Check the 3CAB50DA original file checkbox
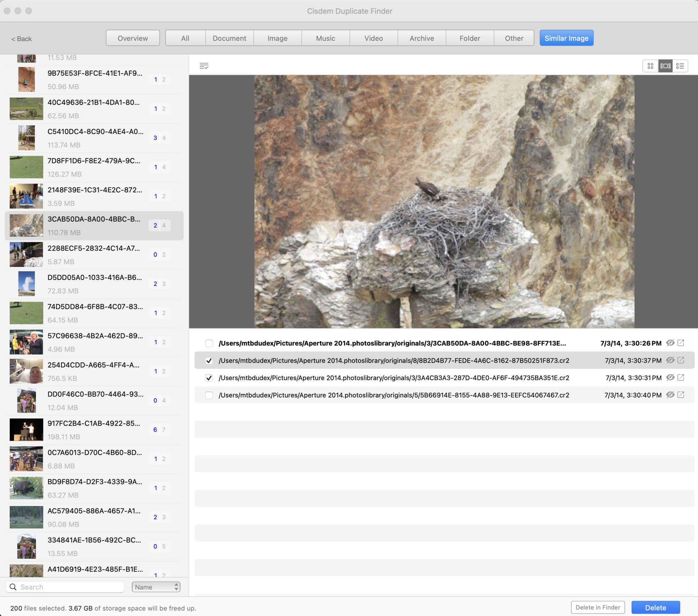Viewport: 698px width, 616px height. click(209, 343)
